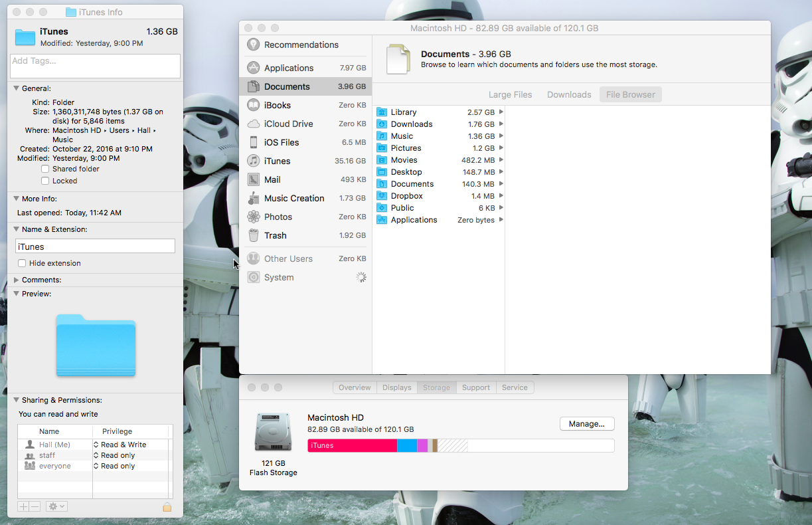812x525 pixels.
Task: Click the Library folder icon in File Browser
Action: click(x=382, y=112)
